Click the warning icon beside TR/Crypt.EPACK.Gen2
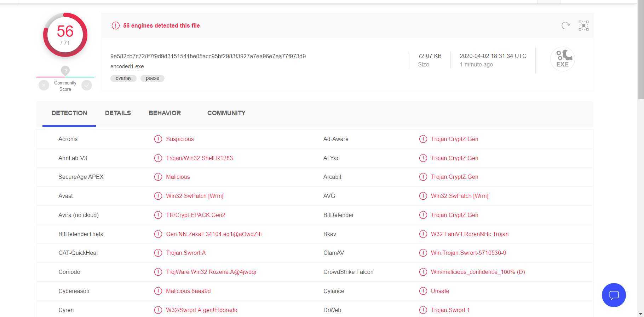 [158, 215]
